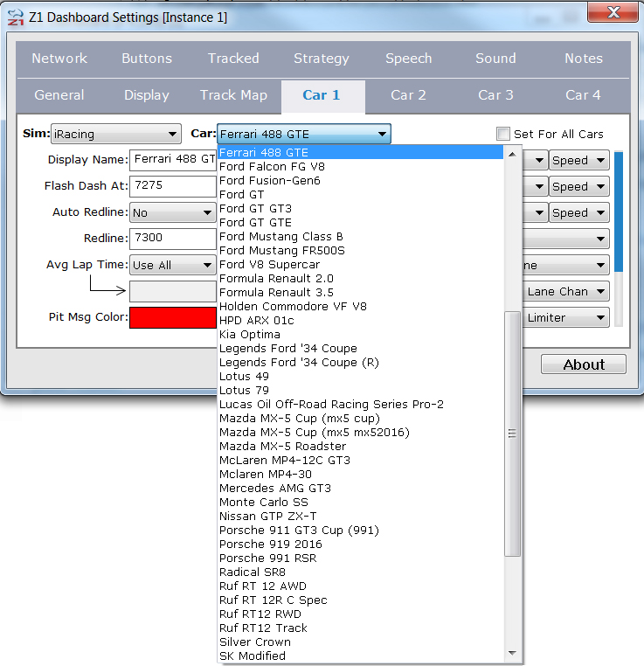Select Ford GT GTE in the list
Screen dimensions: 644x666
360,223
